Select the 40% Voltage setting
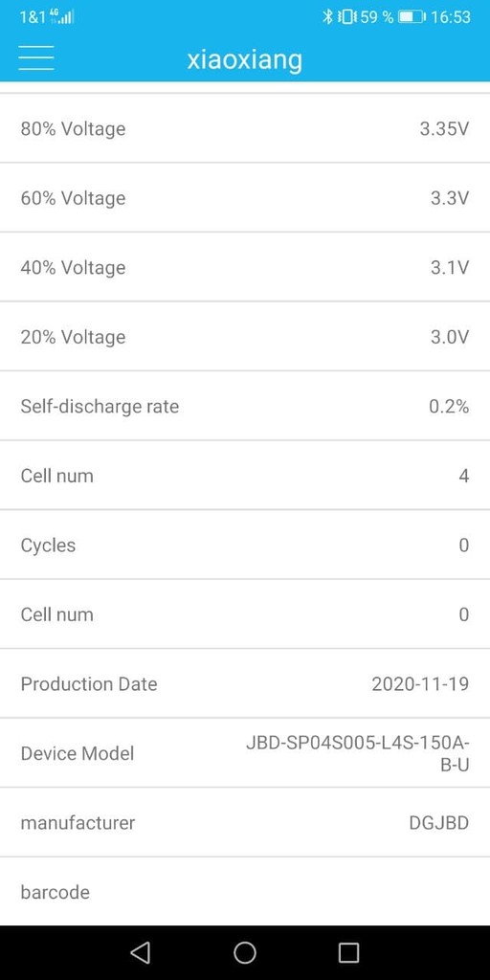This screenshot has height=980, width=490. [x=245, y=268]
